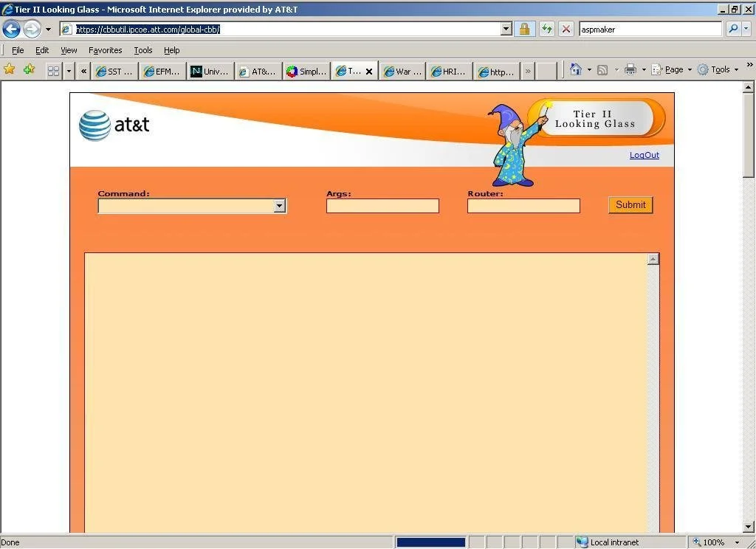Click the Submit button

630,205
